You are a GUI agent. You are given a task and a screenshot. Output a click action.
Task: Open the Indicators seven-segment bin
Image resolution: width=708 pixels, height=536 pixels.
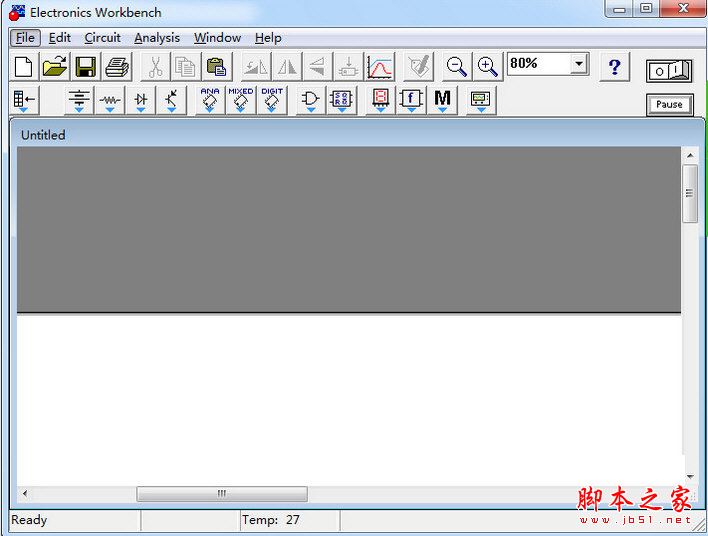pyautogui.click(x=381, y=100)
